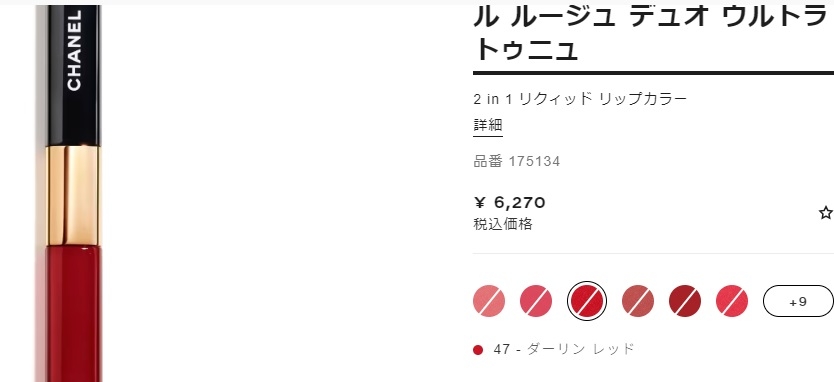The height and width of the screenshot is (382, 834).
Task: Show more shades with +9 button
Action: point(798,301)
